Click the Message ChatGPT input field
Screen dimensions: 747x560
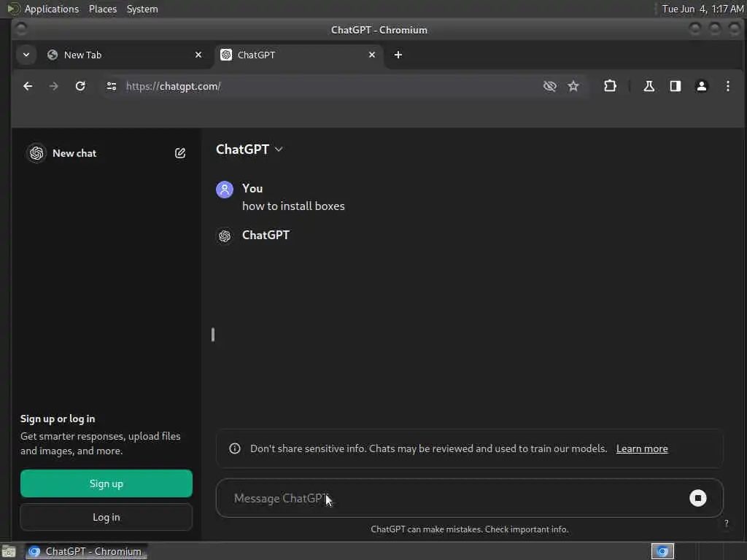click(x=469, y=498)
